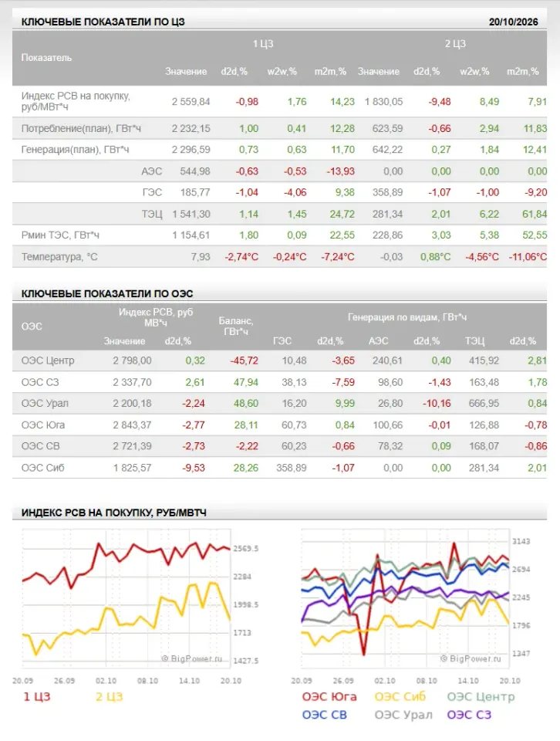Click the "ОЭС Юга" red legend entry
The width and height of the screenshot is (560, 741).
point(329,696)
